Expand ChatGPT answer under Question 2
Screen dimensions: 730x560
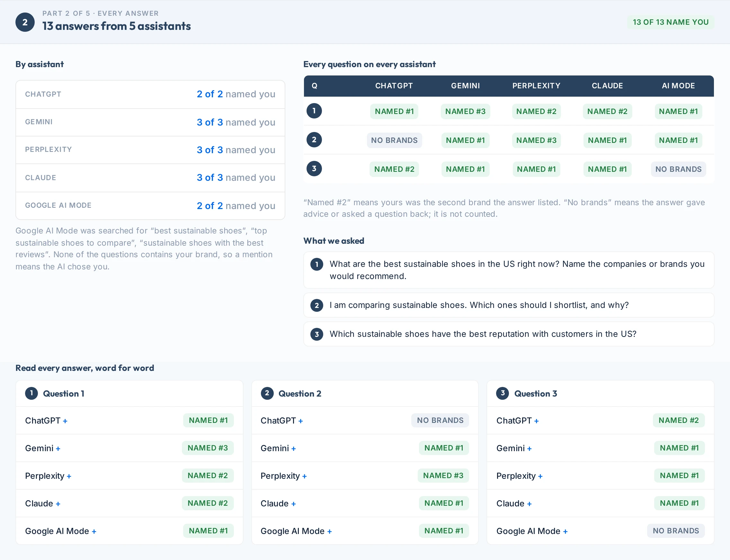tap(365, 421)
